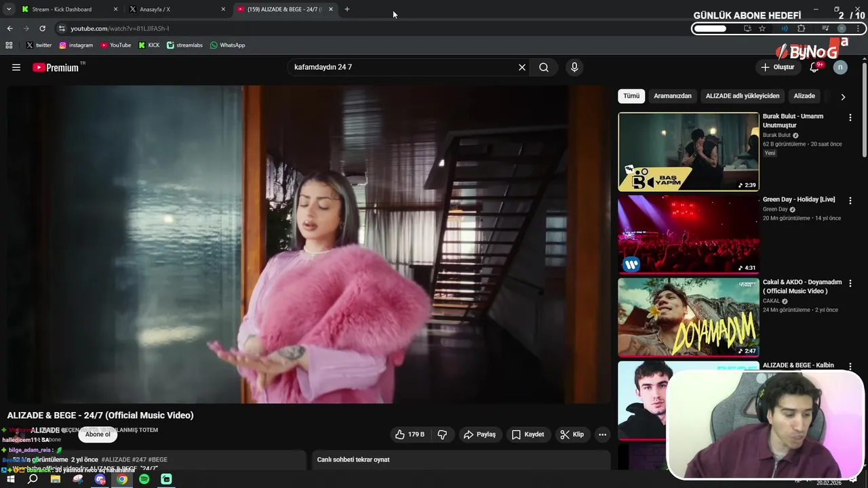The height and width of the screenshot is (488, 868).
Task: Open the tab search dropdown
Action: click(x=9, y=9)
